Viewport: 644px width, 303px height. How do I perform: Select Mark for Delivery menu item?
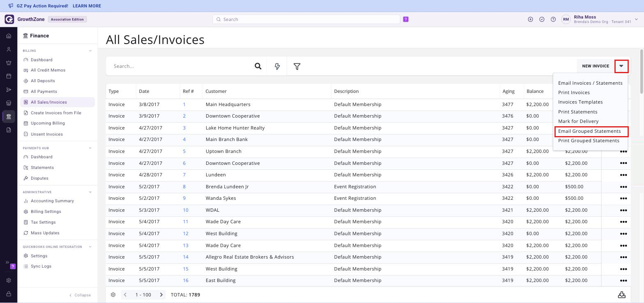point(578,121)
